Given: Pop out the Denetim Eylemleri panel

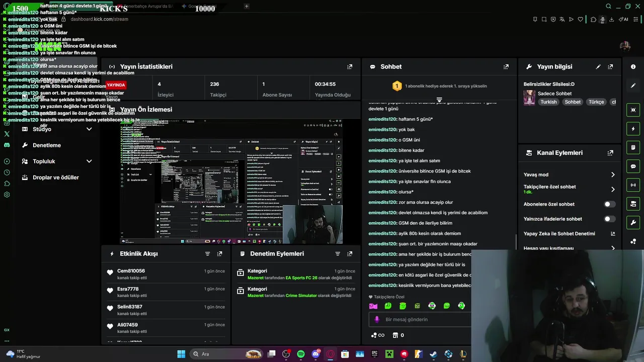Looking at the screenshot, I should [x=350, y=254].
